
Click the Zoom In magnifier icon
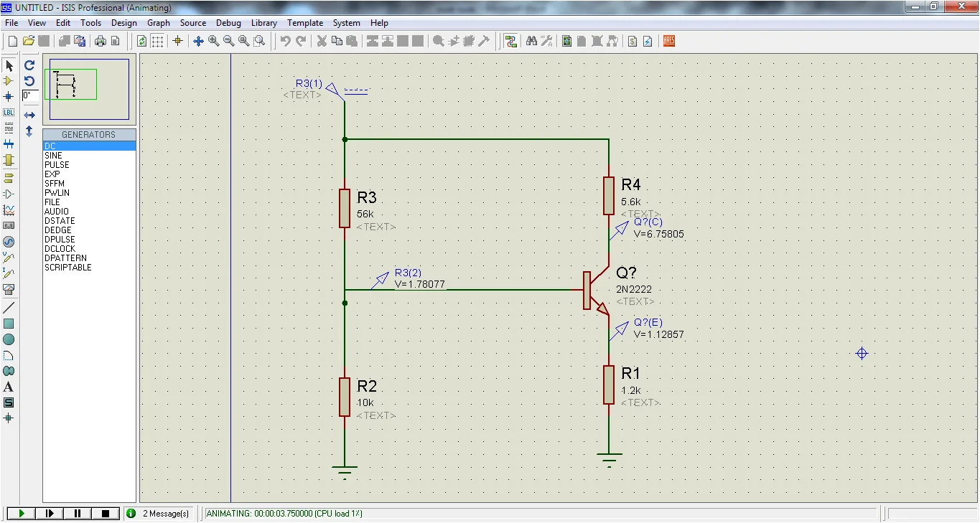pos(214,41)
